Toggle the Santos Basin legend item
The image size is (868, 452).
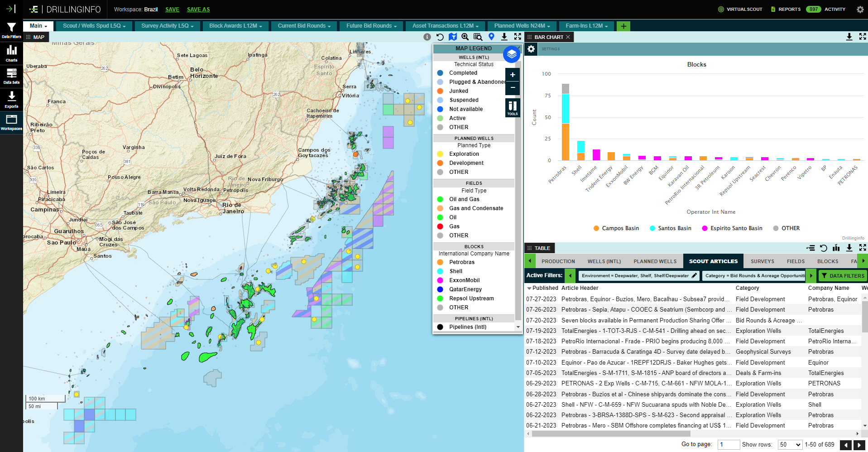click(x=671, y=228)
